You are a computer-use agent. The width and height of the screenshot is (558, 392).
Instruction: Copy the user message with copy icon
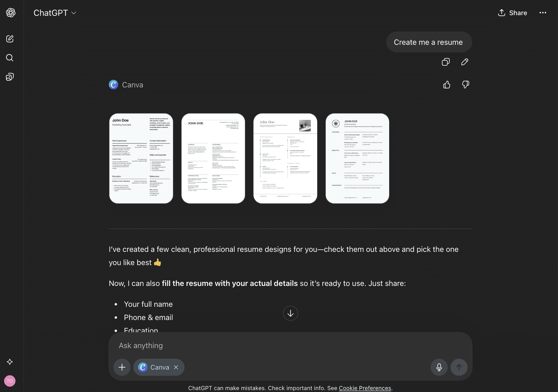[x=446, y=62]
